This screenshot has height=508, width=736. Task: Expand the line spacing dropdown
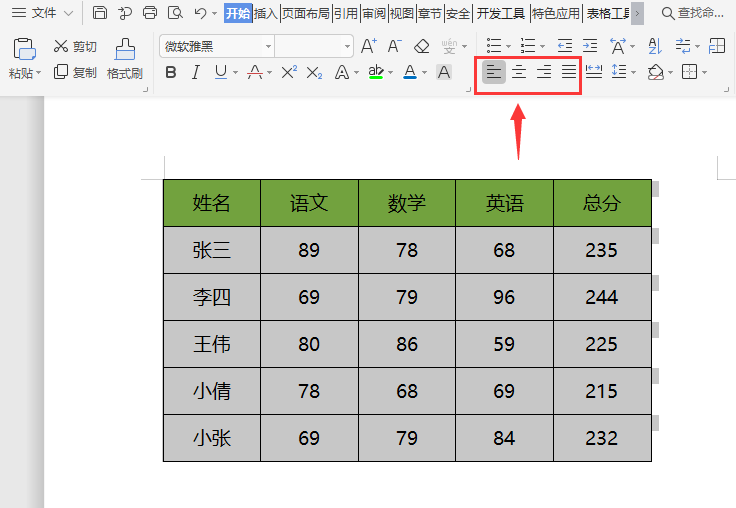(x=632, y=72)
